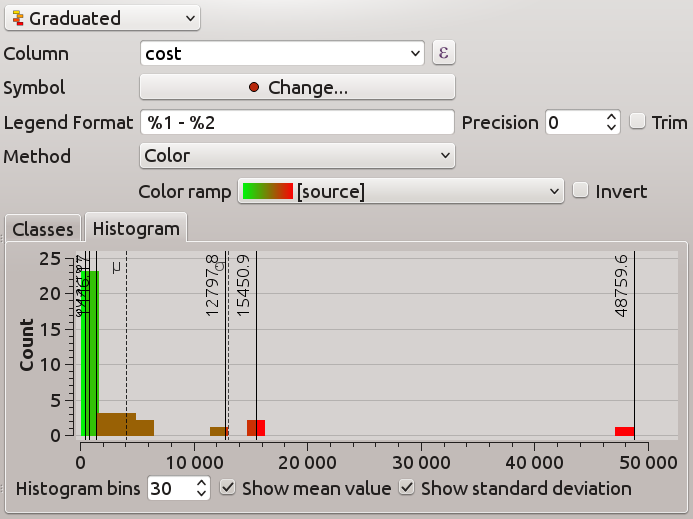The image size is (693, 519).
Task: Click the red dot symbol preview icon
Action: pos(254,88)
